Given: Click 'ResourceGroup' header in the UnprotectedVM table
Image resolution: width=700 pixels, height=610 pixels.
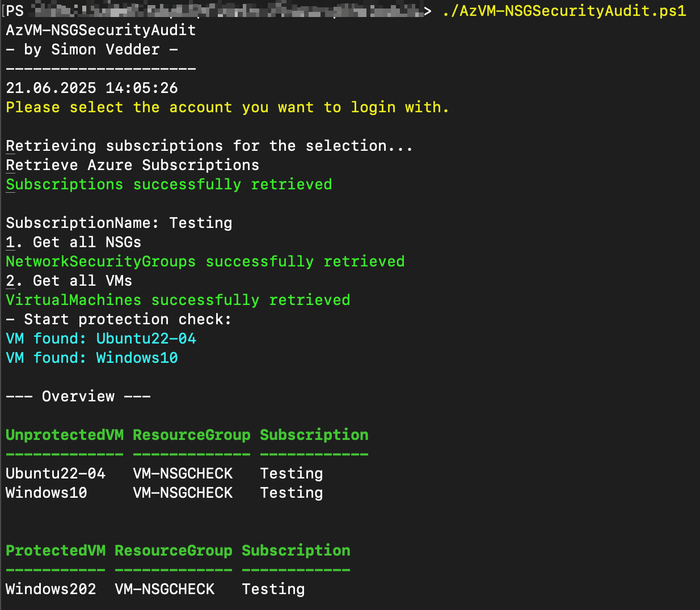Looking at the screenshot, I should click(192, 435).
